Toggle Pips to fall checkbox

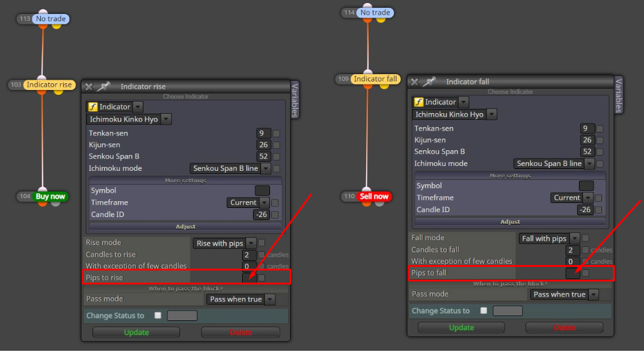(x=586, y=273)
